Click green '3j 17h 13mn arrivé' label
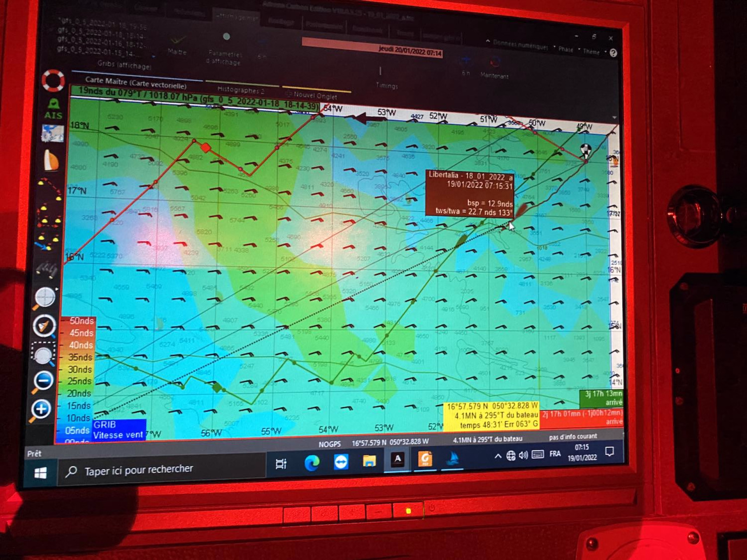This screenshot has width=747, height=560. pos(602,398)
